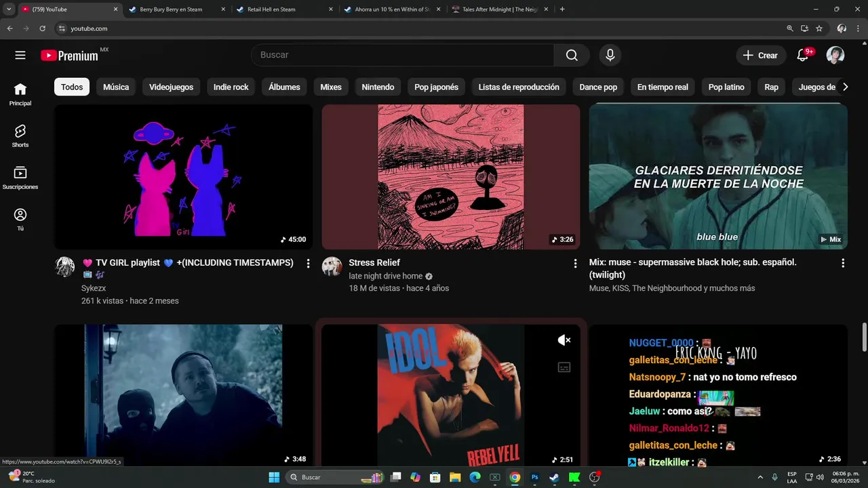Image resolution: width=868 pixels, height=488 pixels.
Task: Select the En tiempo real chip
Action: tap(663, 87)
